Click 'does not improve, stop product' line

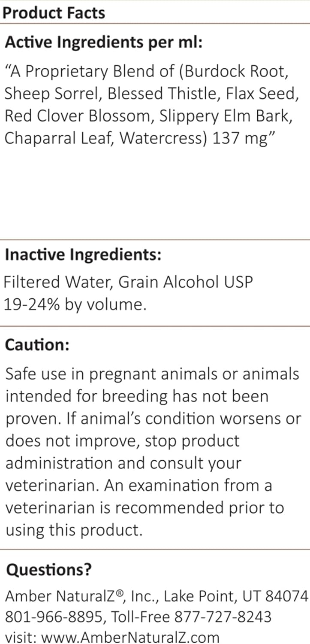click(122, 440)
